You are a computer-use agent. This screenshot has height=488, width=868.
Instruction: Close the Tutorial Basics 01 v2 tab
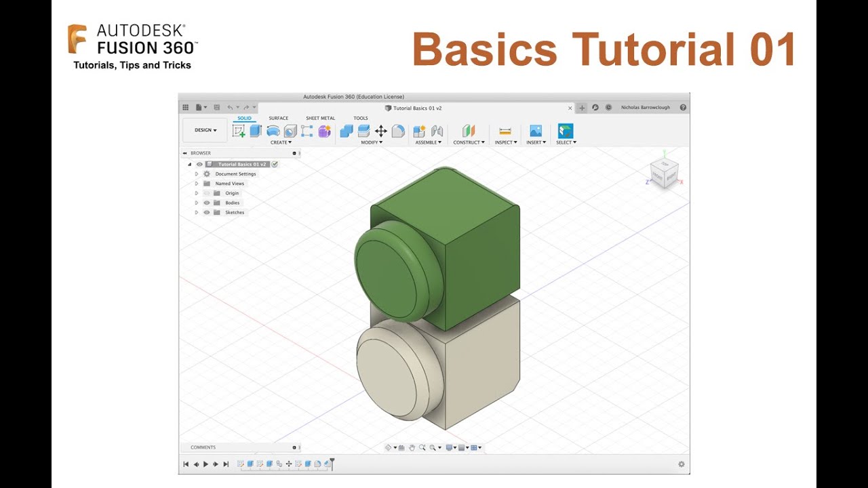coord(570,108)
